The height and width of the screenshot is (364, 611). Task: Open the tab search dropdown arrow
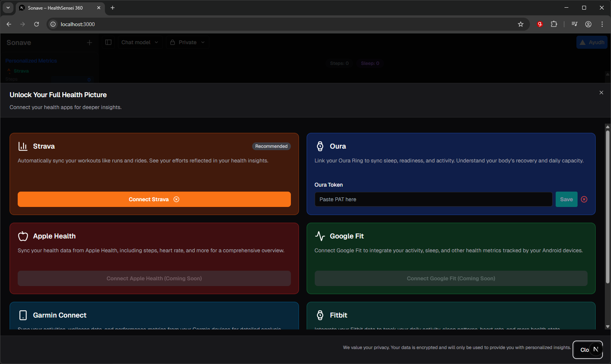[8, 8]
